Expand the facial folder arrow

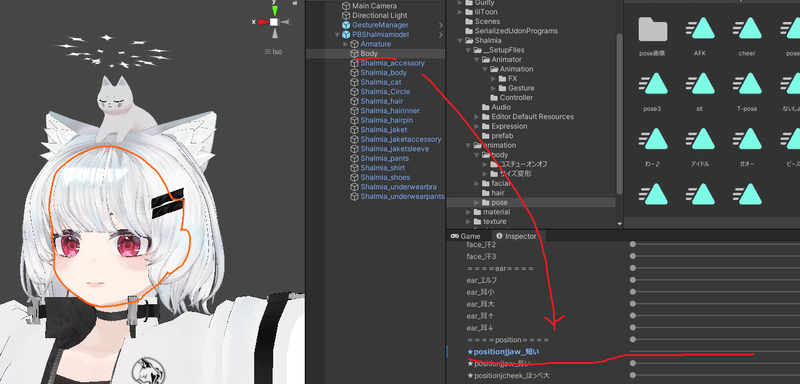[477, 183]
